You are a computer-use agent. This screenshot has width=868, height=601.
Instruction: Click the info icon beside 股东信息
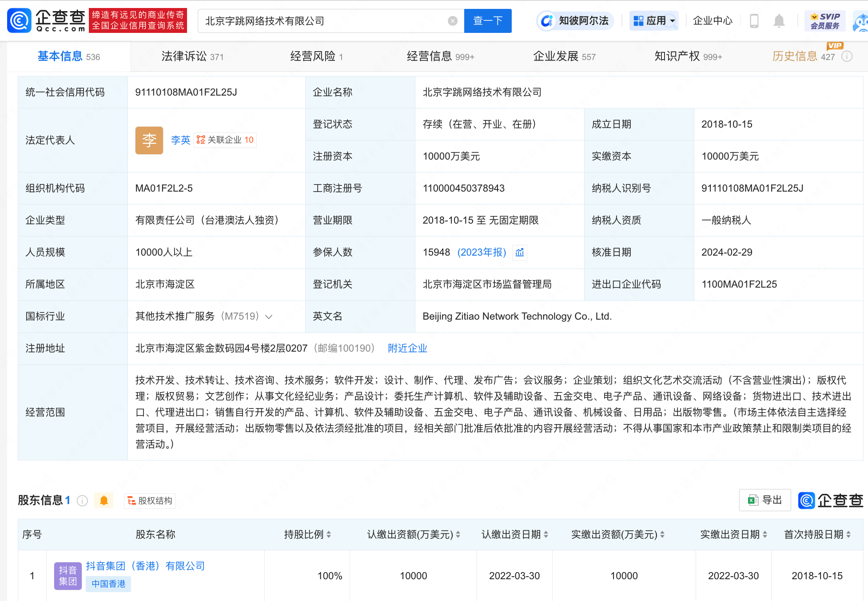(82, 501)
